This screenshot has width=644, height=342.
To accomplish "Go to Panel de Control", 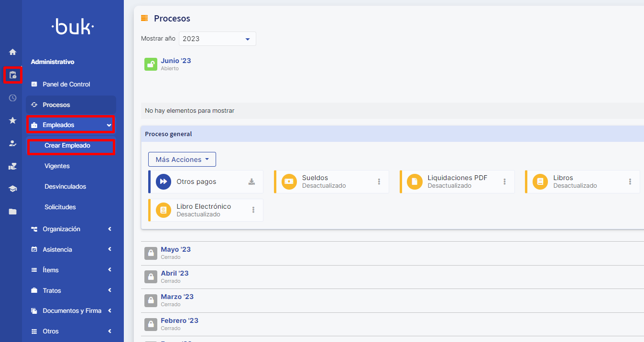I will coord(66,85).
